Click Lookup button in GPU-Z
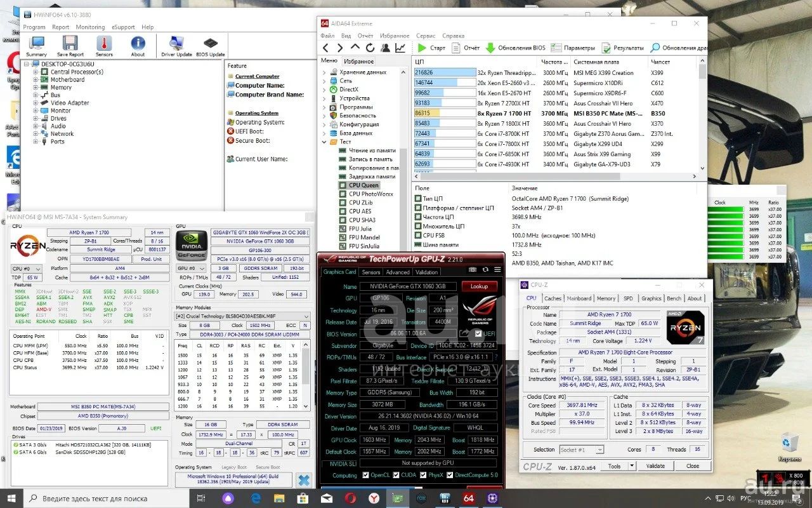Screen dimensions: 812x508 pos(479,286)
